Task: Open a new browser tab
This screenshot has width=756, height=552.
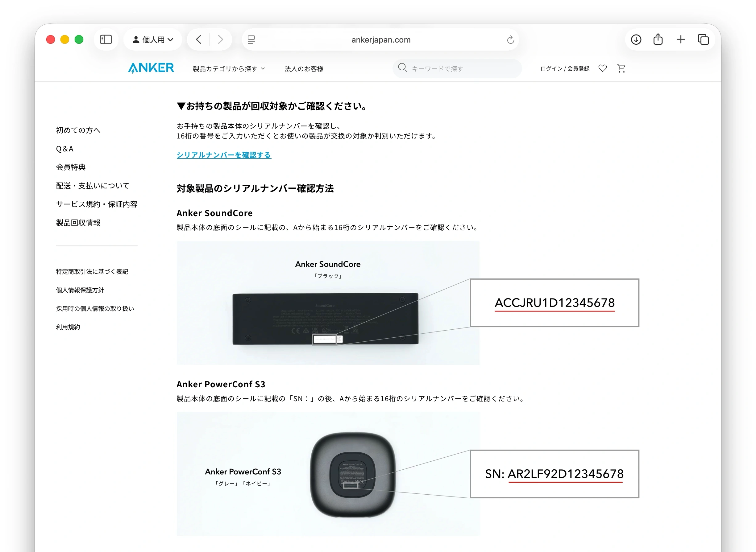Action: coord(680,39)
